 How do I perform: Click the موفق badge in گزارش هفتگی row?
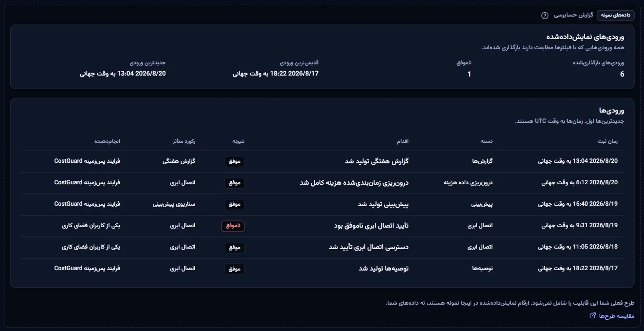click(235, 162)
